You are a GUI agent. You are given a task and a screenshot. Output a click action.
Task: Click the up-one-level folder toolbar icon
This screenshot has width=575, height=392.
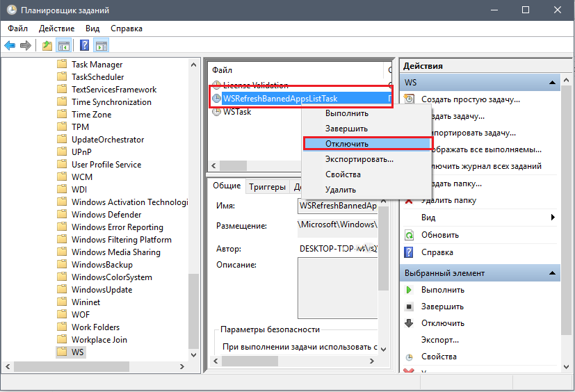pos(47,46)
